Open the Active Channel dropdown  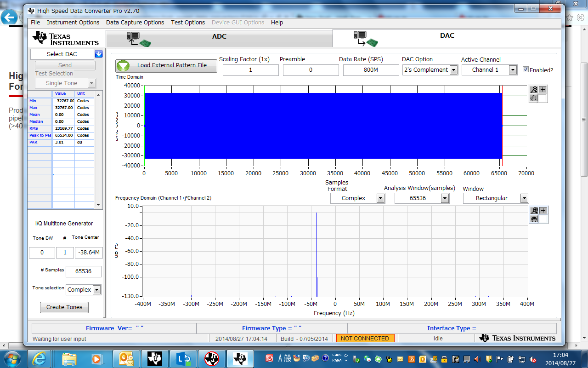[x=513, y=70]
